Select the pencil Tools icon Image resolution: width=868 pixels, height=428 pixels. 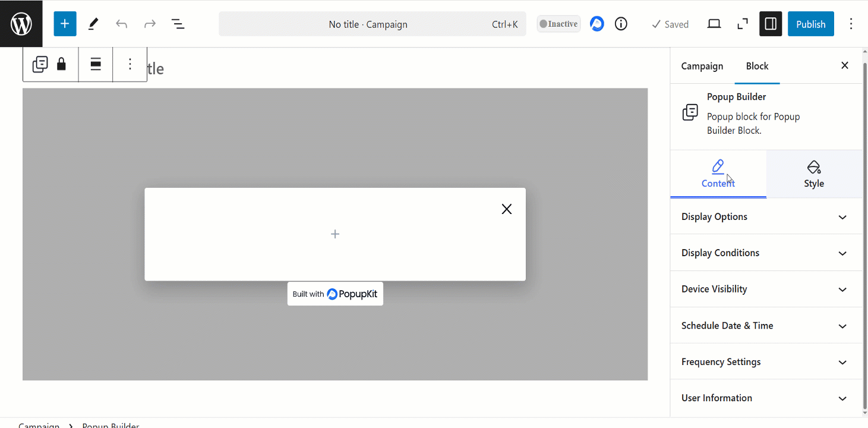pyautogui.click(x=93, y=24)
